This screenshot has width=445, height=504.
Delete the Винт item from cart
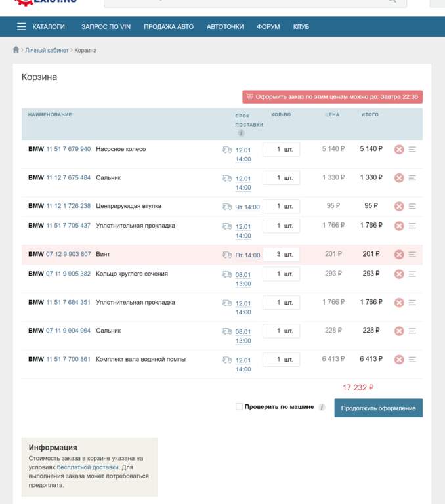click(x=398, y=255)
